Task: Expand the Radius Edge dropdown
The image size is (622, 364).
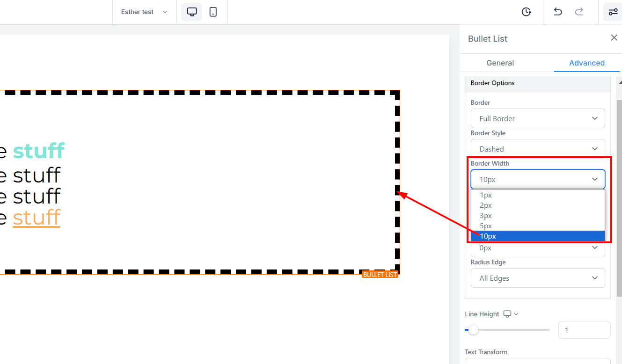Action: point(537,278)
